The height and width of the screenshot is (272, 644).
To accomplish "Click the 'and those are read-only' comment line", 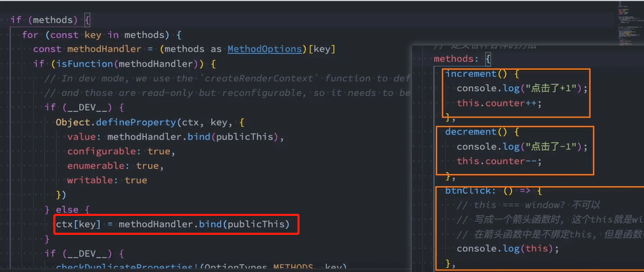I will [x=227, y=93].
